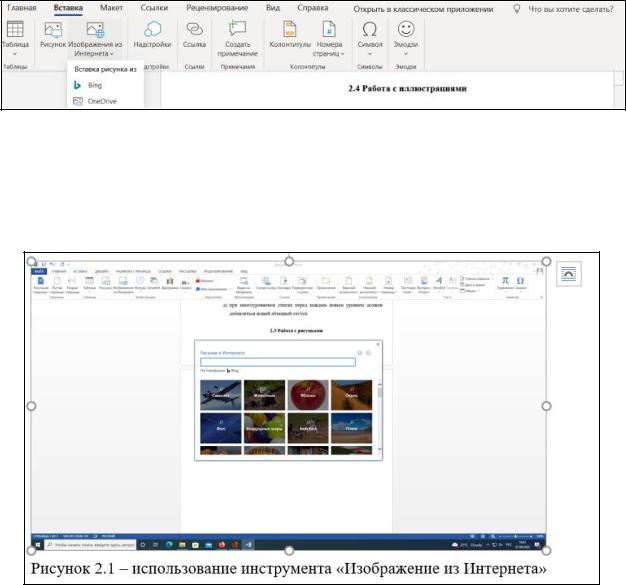This screenshot has height=585, width=626.
Task: Open Надстройки add-ins icon
Action: point(153,29)
